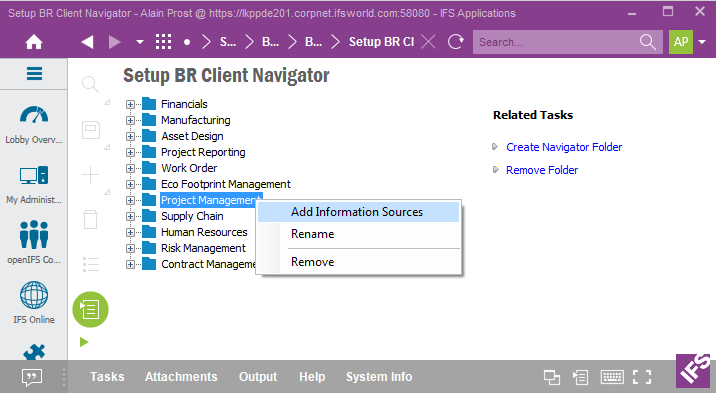The height and width of the screenshot is (393, 716).
Task: Expand the Contract Management folder
Action: pos(130,264)
